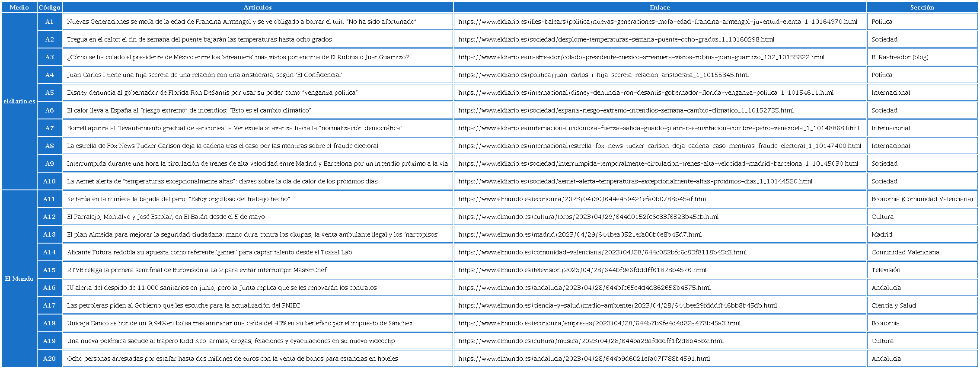980x369 pixels.
Task: Open the elmundo.es television article link
Action: (x=582, y=270)
